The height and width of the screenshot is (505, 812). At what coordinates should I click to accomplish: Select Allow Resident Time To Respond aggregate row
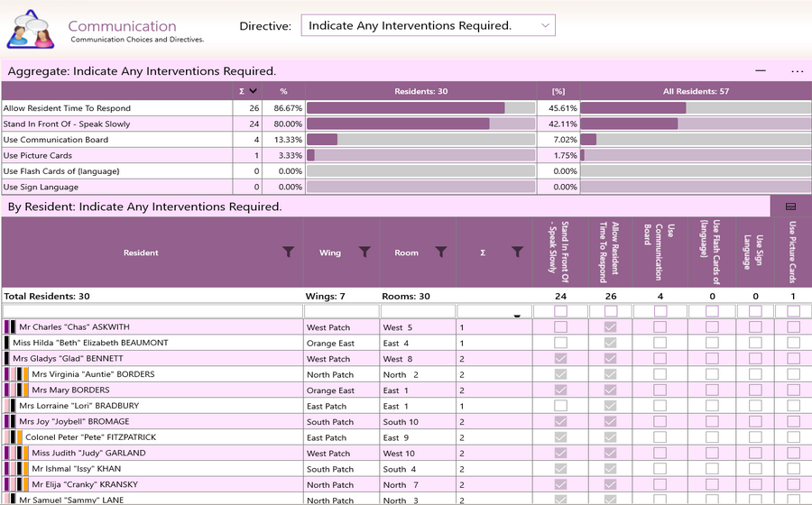coord(406,107)
